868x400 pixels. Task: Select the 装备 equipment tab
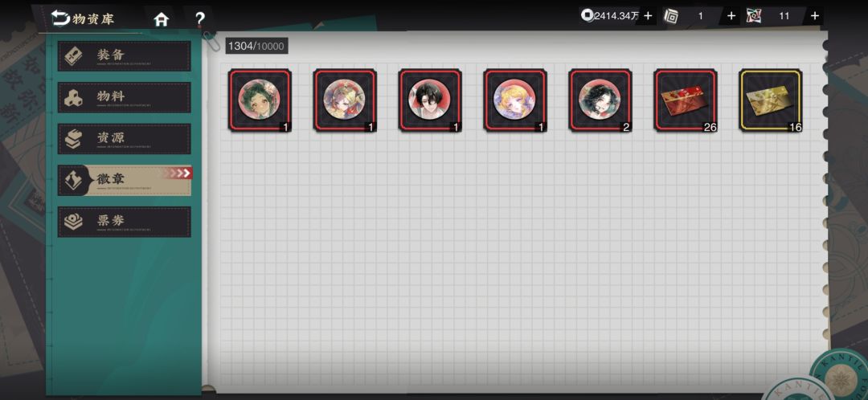coord(125,56)
